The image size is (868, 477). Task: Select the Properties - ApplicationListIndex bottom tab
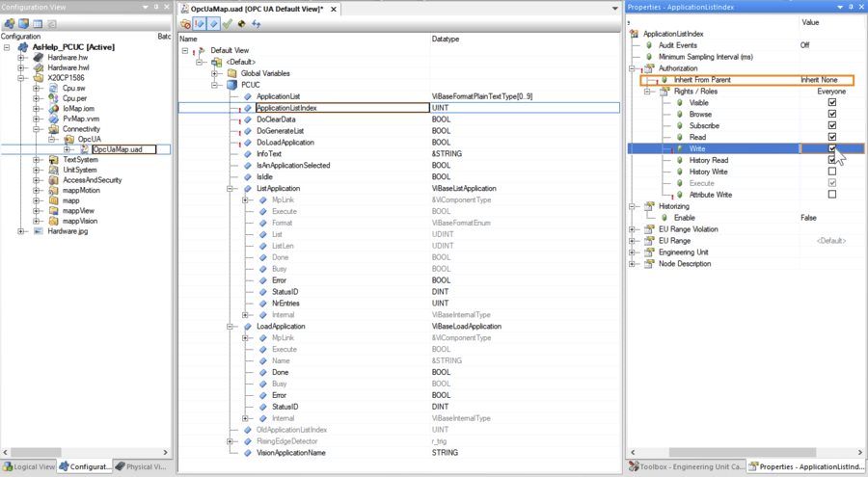(x=805, y=466)
